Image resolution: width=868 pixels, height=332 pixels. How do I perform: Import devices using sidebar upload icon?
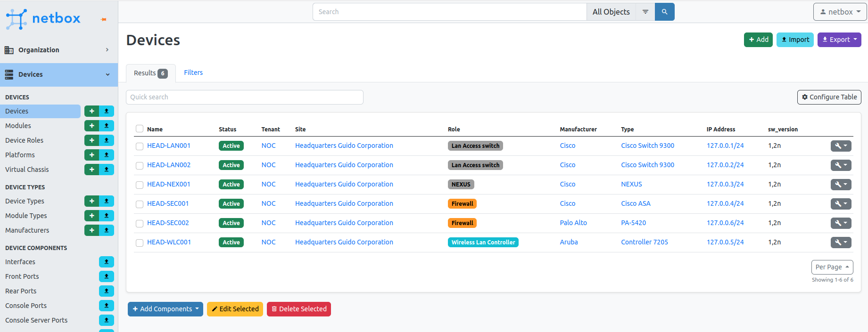[x=107, y=111]
